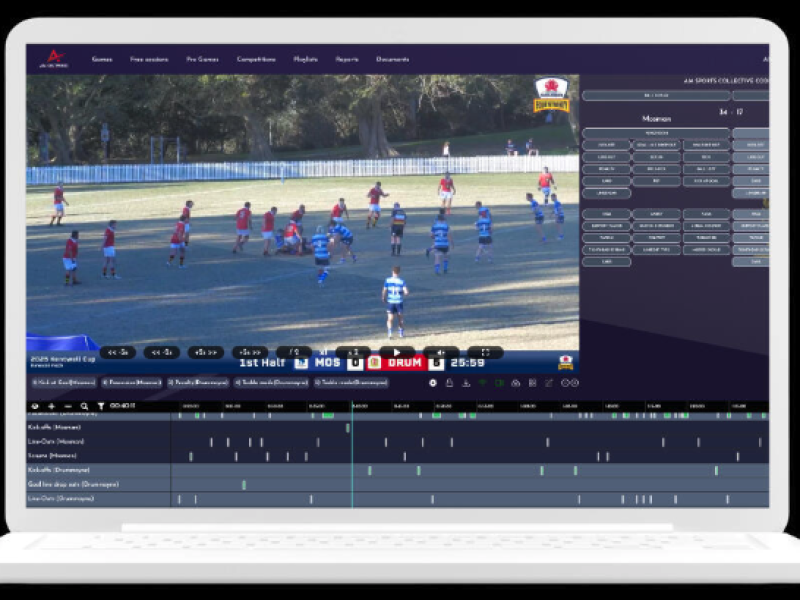The height and width of the screenshot is (600, 800).
Task: Click the settings gear icon below the video
Action: click(x=433, y=382)
